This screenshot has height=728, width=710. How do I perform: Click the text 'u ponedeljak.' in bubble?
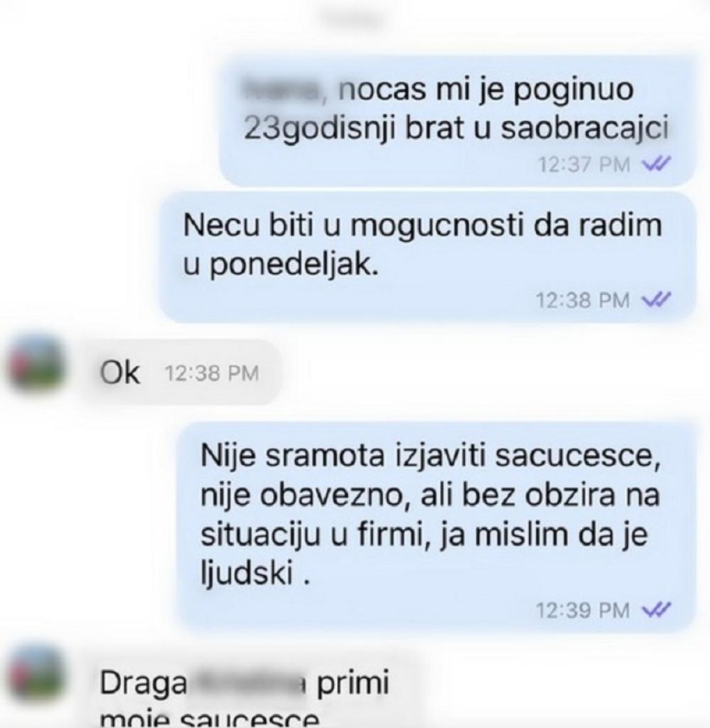click(x=280, y=266)
